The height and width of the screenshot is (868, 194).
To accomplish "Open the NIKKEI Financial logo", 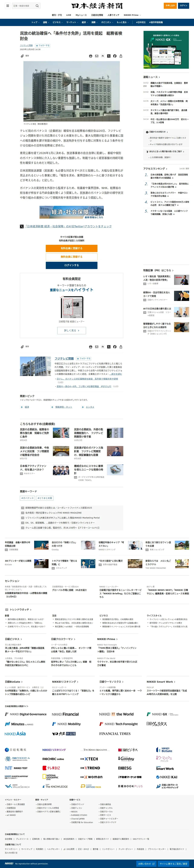I will (65, 714).
